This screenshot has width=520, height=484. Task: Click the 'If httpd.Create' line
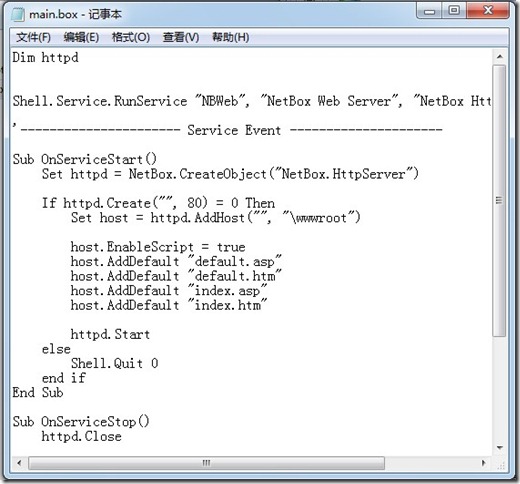coord(159,203)
